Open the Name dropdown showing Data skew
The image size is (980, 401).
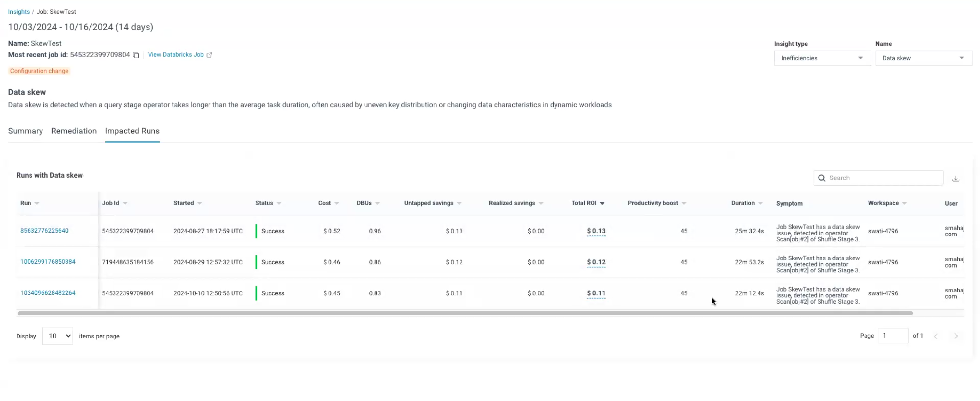[923, 58]
